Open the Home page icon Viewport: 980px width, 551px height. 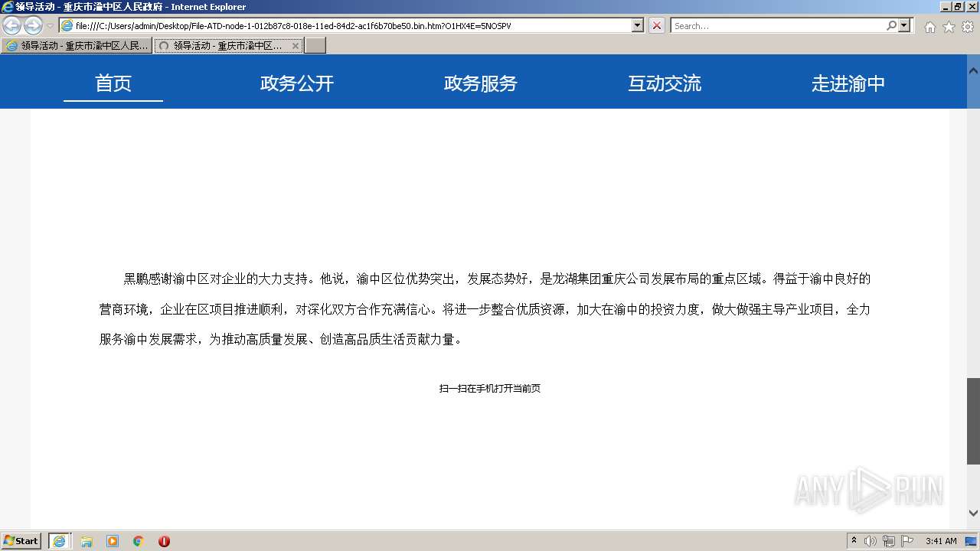point(929,27)
